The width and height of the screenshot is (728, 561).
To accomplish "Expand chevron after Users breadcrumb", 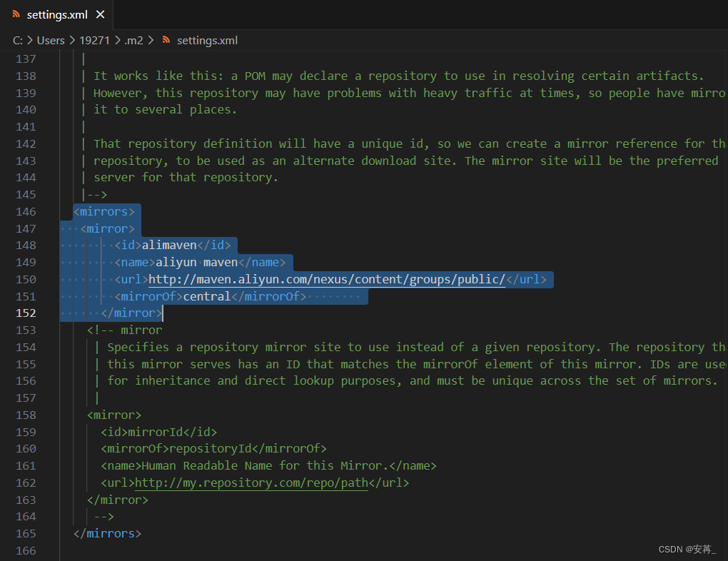I will (x=72, y=41).
